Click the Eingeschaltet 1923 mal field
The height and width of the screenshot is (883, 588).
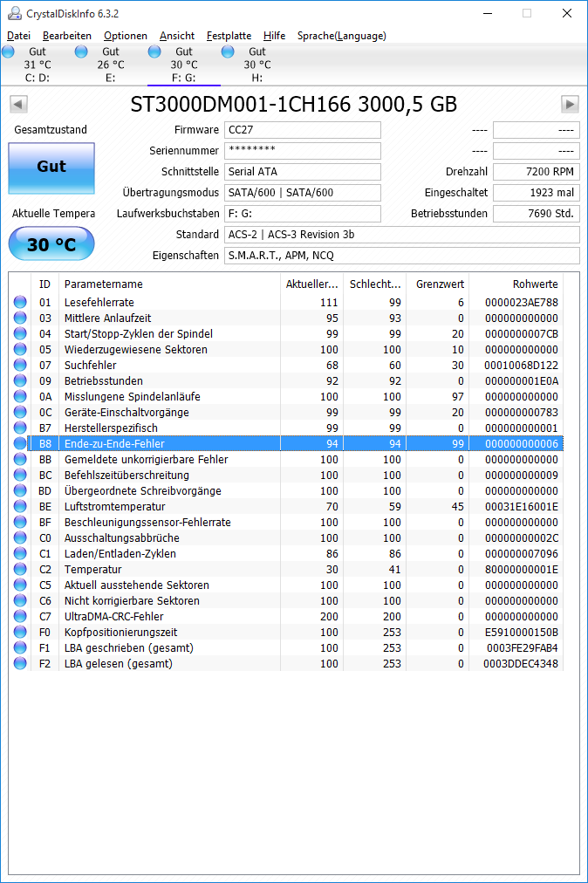point(537,193)
